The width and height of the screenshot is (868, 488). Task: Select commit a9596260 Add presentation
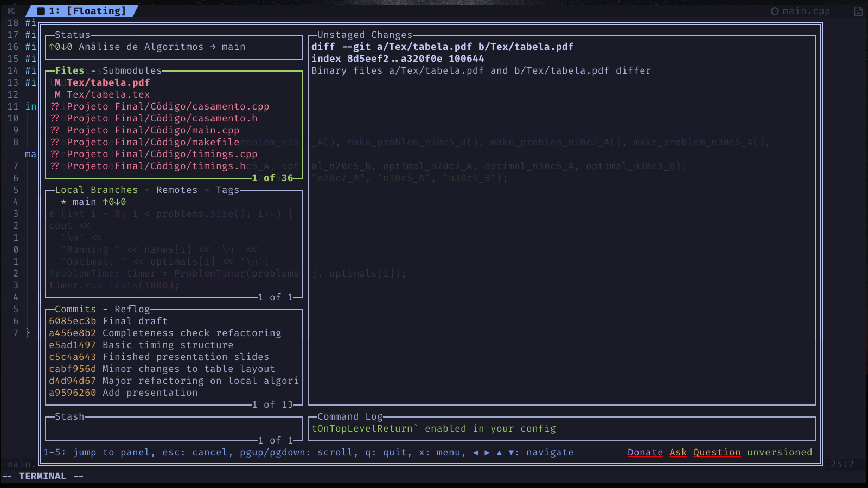123,393
